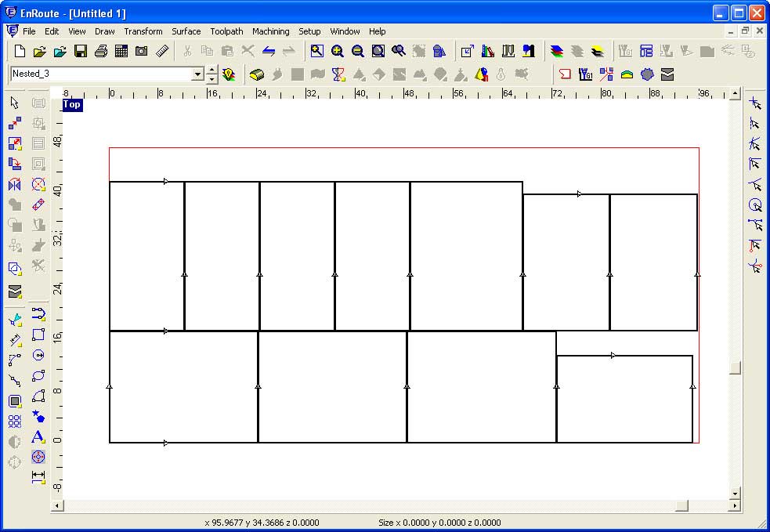The image size is (770, 532).
Task: Click horizontal scrollbar left arrow
Action: click(x=57, y=505)
